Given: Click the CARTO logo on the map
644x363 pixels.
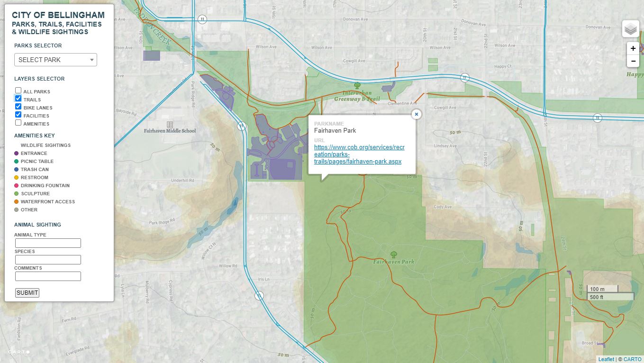Looking at the screenshot, I should tap(19, 352).
